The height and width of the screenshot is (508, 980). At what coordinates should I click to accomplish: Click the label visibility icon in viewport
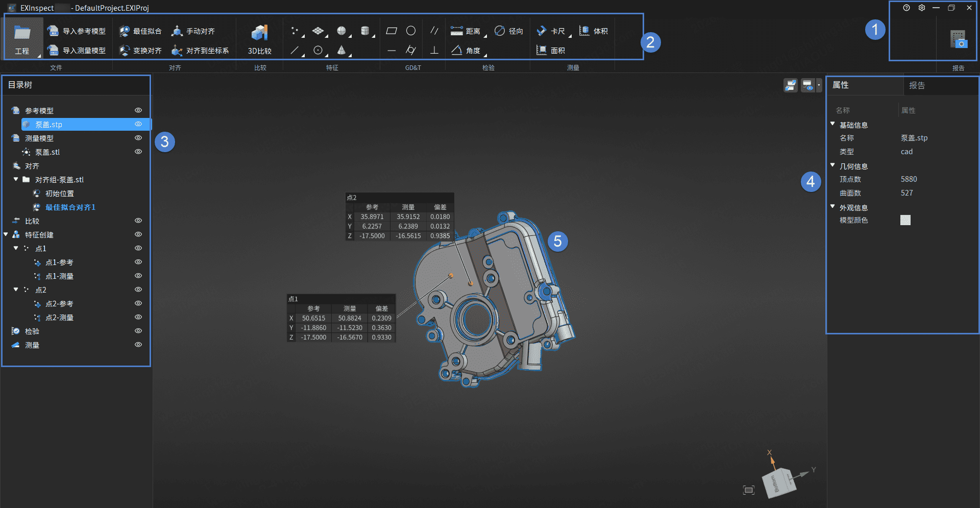[x=807, y=85]
